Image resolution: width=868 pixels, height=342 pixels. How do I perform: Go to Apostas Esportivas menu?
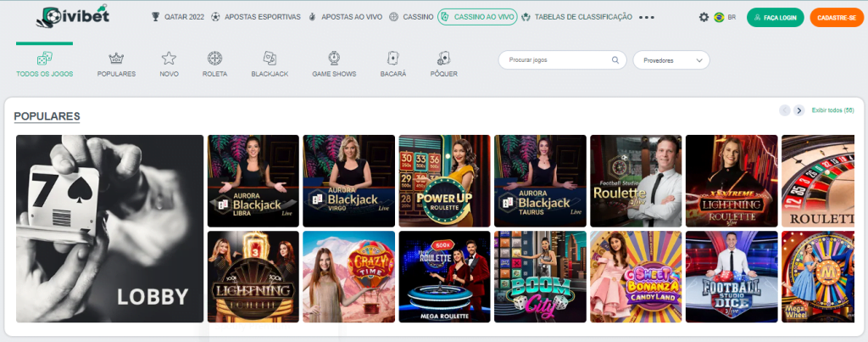click(252, 17)
